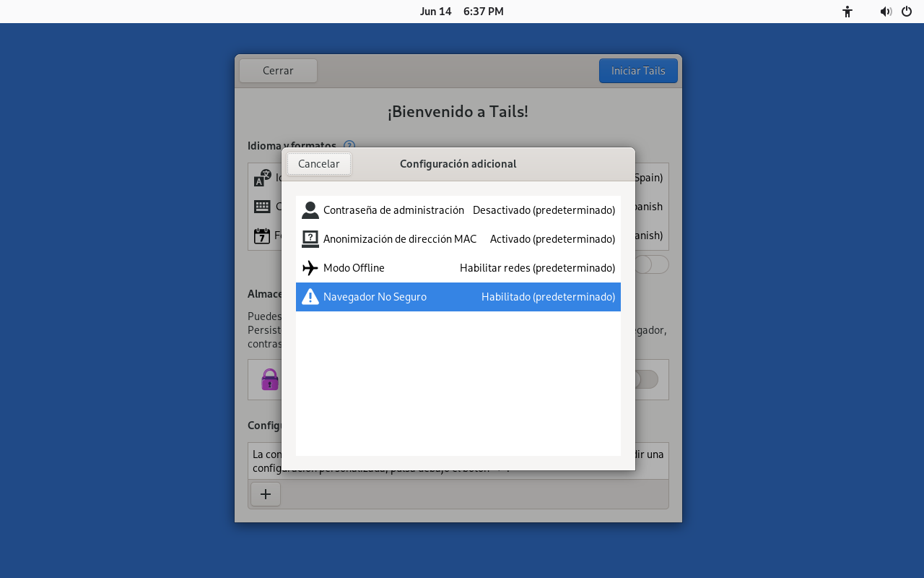Click the warning triangle Navegador No Seguro icon
Viewport: 924px width, 578px height.
click(x=310, y=297)
